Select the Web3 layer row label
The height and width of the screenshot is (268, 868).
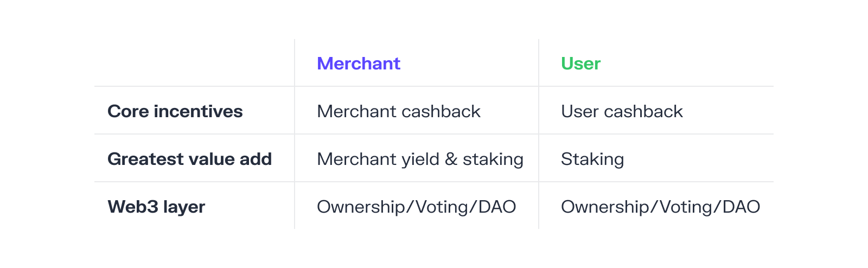point(156,207)
